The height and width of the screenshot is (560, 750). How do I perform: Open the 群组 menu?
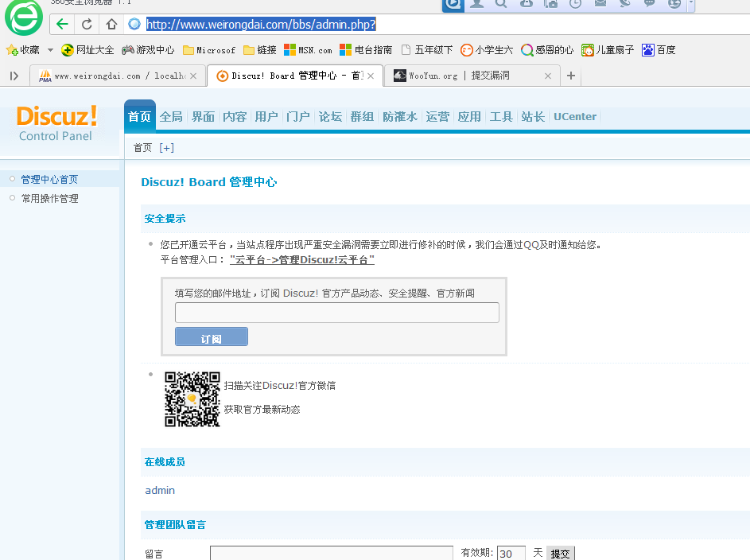pyautogui.click(x=362, y=117)
